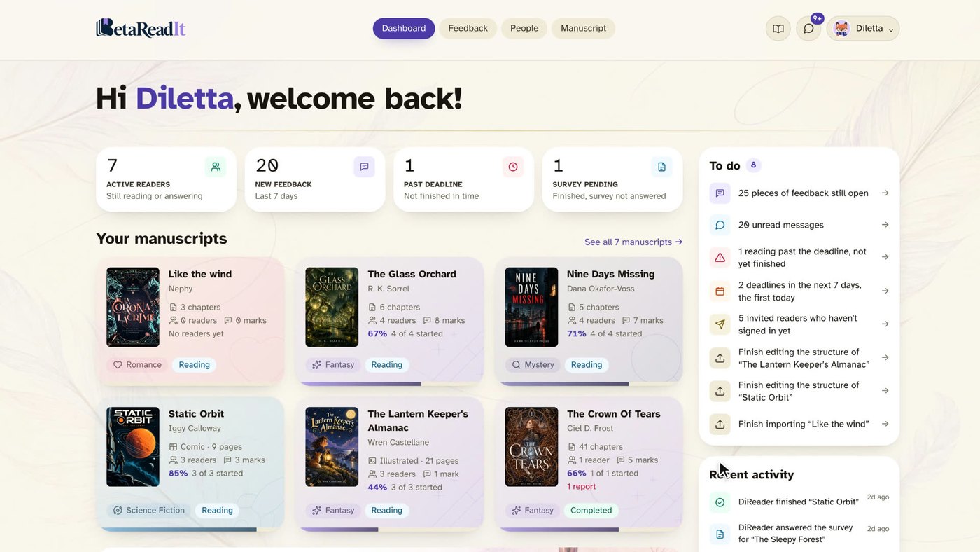Click the Romance genre tag
The width and height of the screenshot is (980, 552).
137,365
